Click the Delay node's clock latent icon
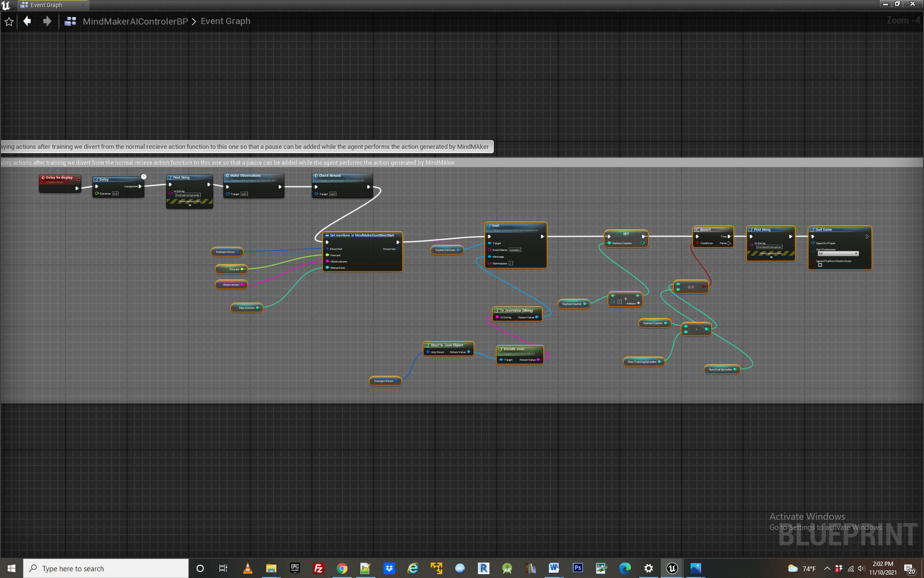The image size is (924, 578). 143,177
